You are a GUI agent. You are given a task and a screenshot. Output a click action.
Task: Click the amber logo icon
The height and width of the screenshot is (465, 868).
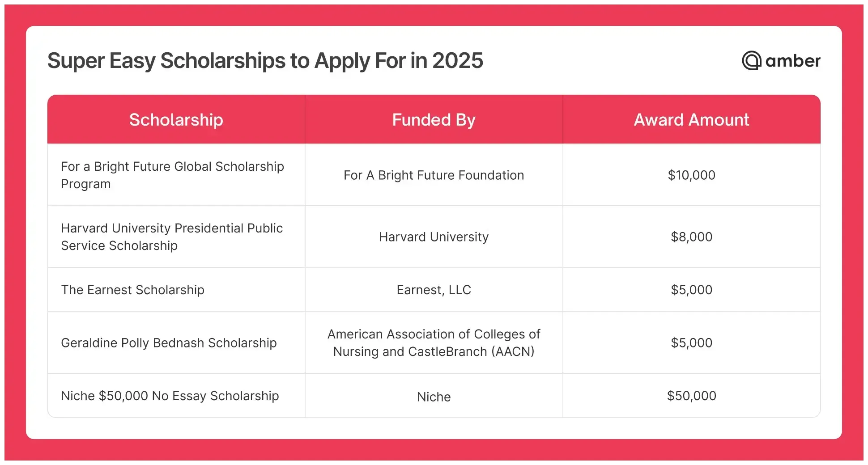(752, 61)
